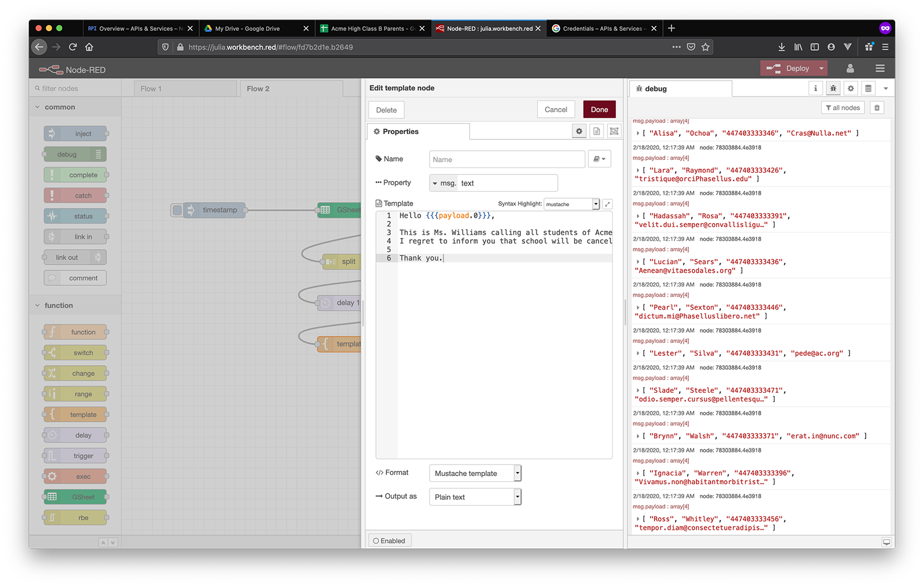924x587 pixels.
Task: Select the exec node in palette
Action: click(x=75, y=476)
